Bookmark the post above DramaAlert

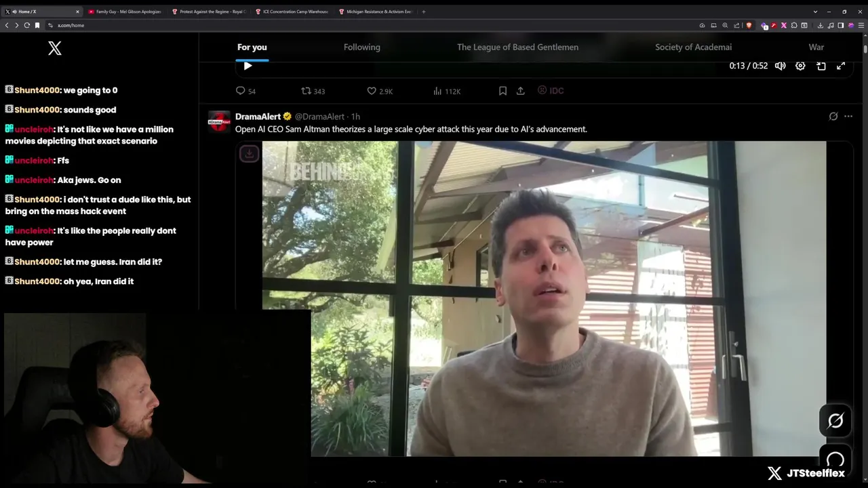coord(502,91)
